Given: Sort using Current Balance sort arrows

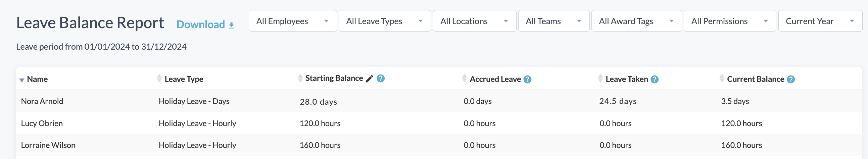Looking at the screenshot, I should (x=721, y=78).
